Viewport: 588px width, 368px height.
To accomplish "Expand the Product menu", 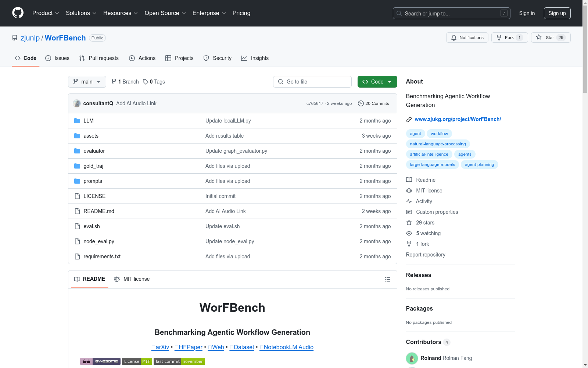I will click(x=46, y=13).
